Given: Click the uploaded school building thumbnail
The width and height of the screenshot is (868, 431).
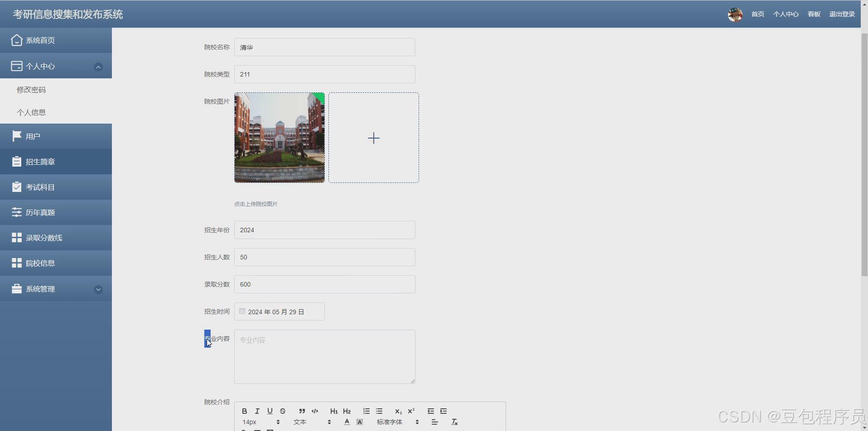Looking at the screenshot, I should click(280, 138).
